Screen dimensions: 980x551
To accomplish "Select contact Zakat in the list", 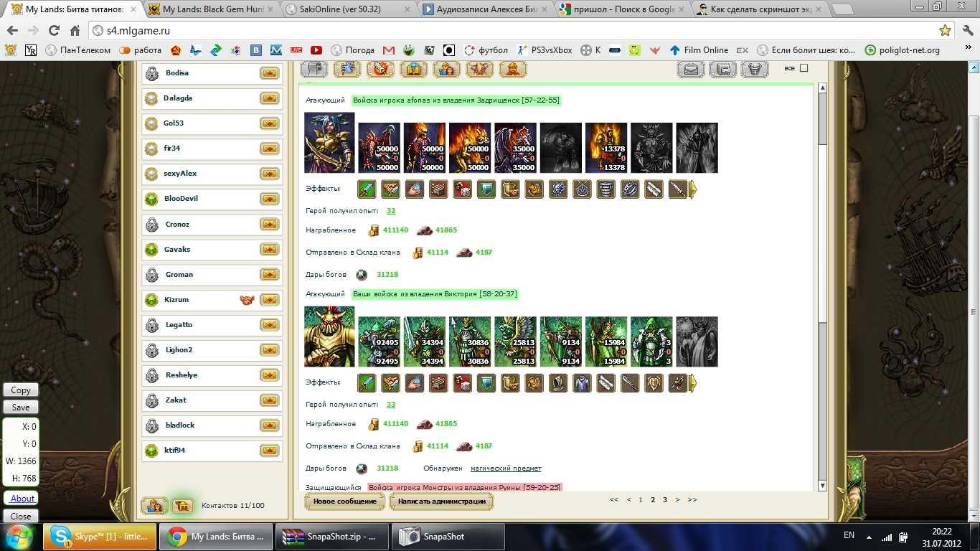I will point(212,400).
